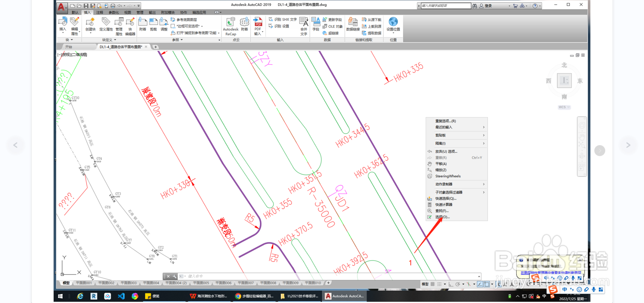The height and width of the screenshot is (303, 644).
Task: Select the Clip (剪裁) reference tool
Action: 153,24
